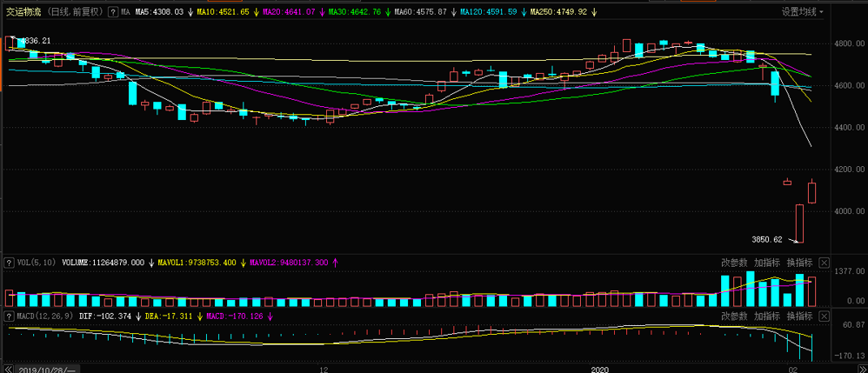Toggle the yellow MA10 moving average label

[x=223, y=12]
